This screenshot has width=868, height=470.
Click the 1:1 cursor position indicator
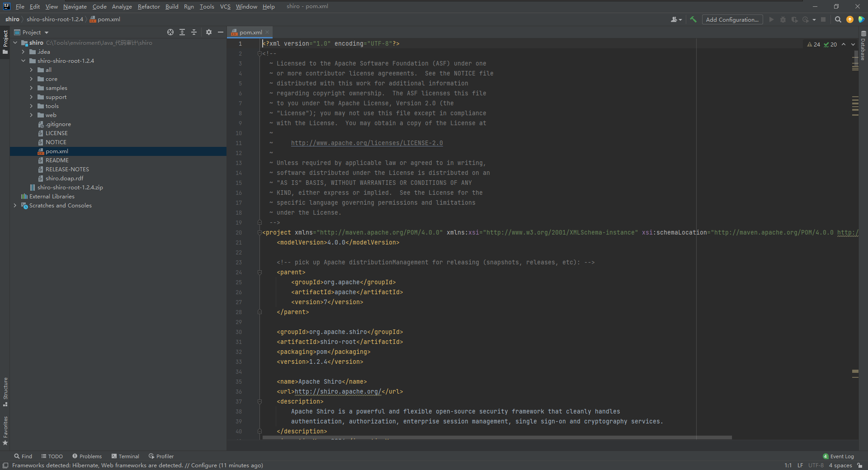pyautogui.click(x=788, y=465)
